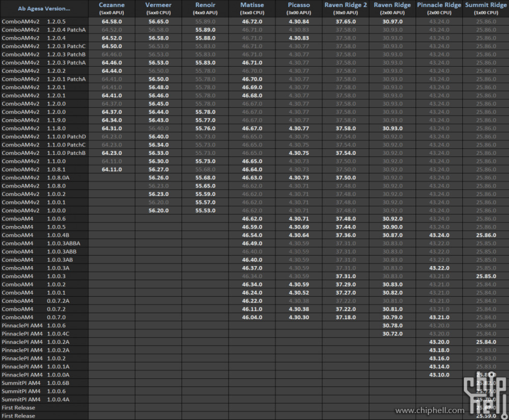Screen dimensions: 509x420
Task: Select Picasso cell 4.30.84
Action: (x=299, y=22)
